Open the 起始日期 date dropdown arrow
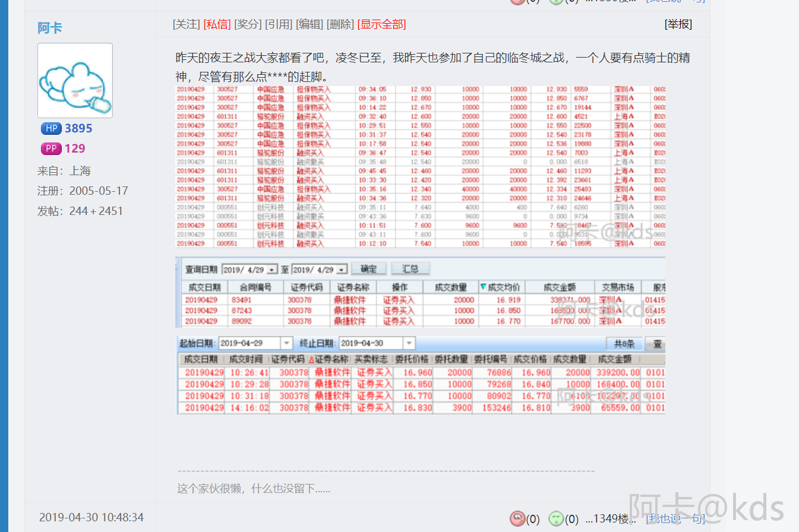 coord(286,343)
